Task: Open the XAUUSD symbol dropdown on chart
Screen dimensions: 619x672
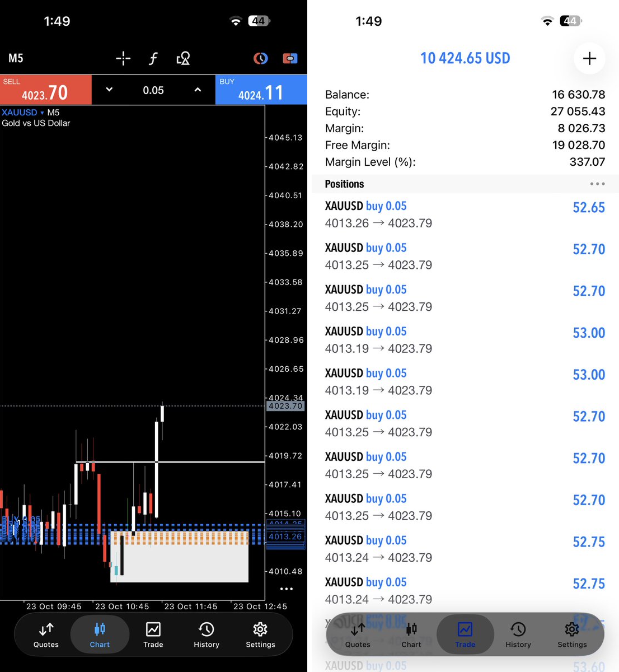Action: point(23,113)
